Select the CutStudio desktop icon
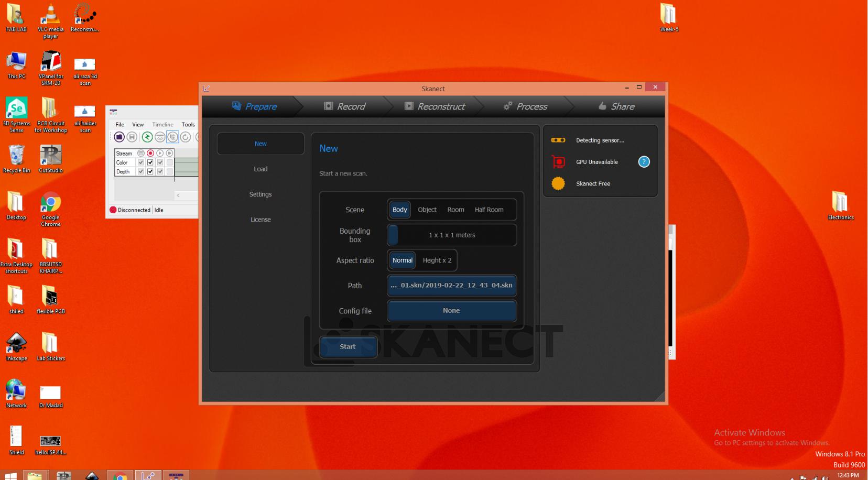868x480 pixels. pos(51,159)
